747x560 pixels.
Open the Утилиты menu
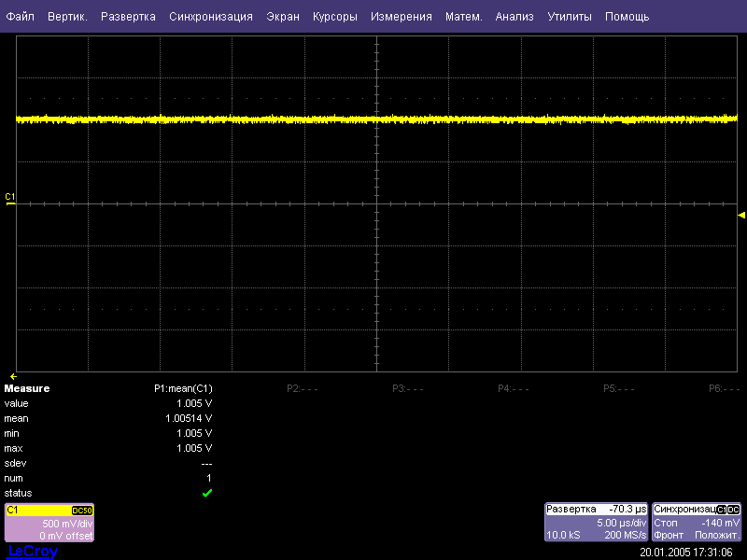pyautogui.click(x=569, y=17)
